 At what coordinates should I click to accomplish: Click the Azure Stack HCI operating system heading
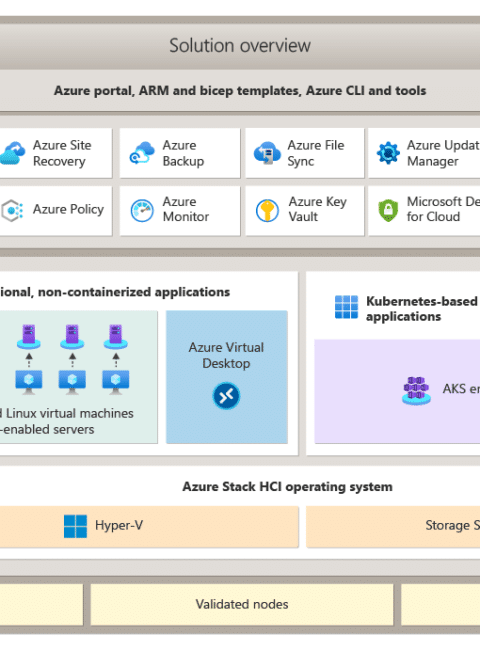pos(287,487)
